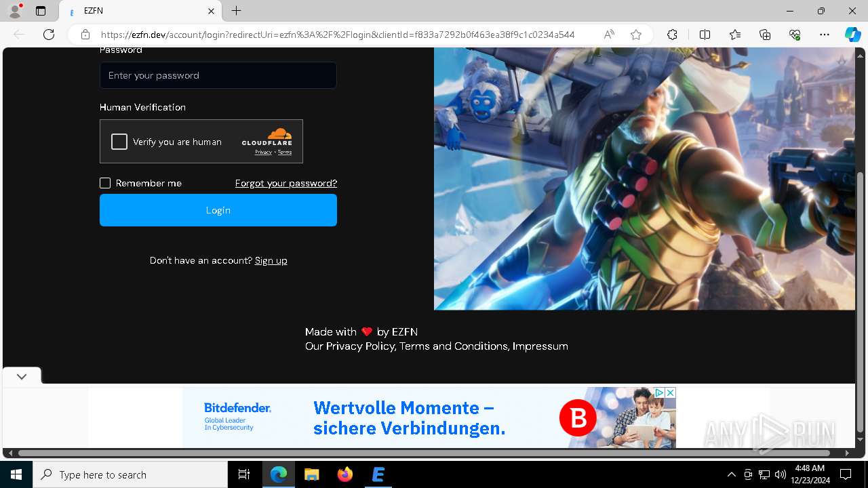The image size is (868, 488).
Task: Open the Terms and Conditions link
Action: click(454, 346)
